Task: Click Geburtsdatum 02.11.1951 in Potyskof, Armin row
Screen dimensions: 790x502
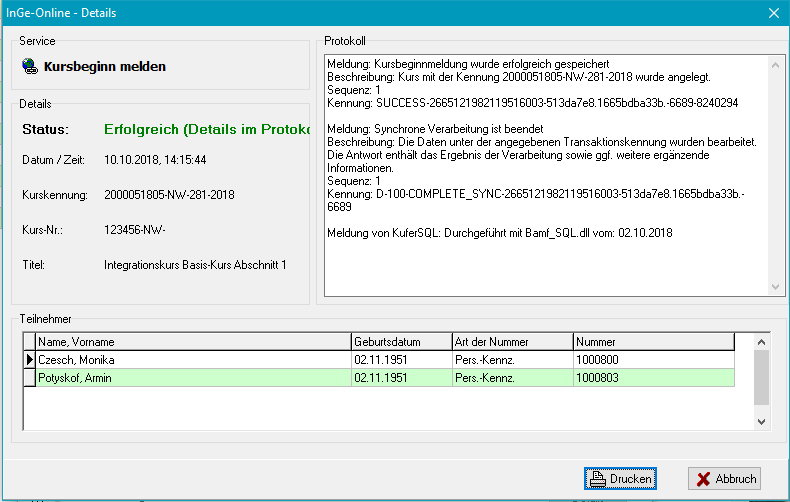Action: click(x=402, y=378)
